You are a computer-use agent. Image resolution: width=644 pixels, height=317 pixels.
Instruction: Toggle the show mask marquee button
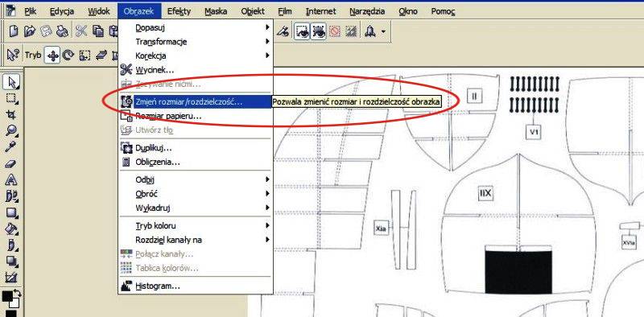[303, 31]
